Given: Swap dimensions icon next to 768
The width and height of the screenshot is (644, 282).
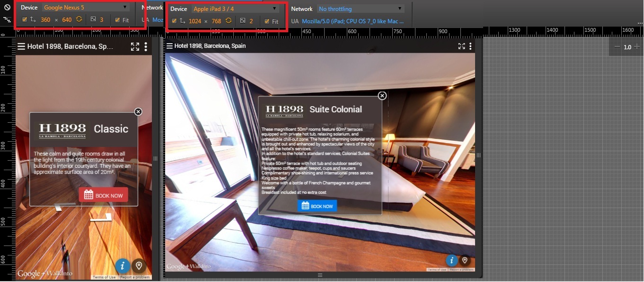Looking at the screenshot, I should (229, 21).
